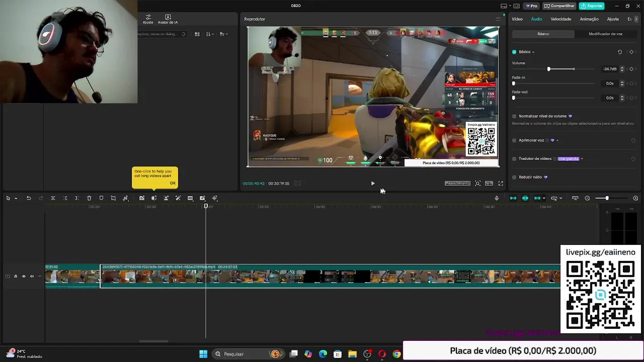Click the Fade-in slider handle
The height and width of the screenshot is (362, 644).
(x=514, y=83)
